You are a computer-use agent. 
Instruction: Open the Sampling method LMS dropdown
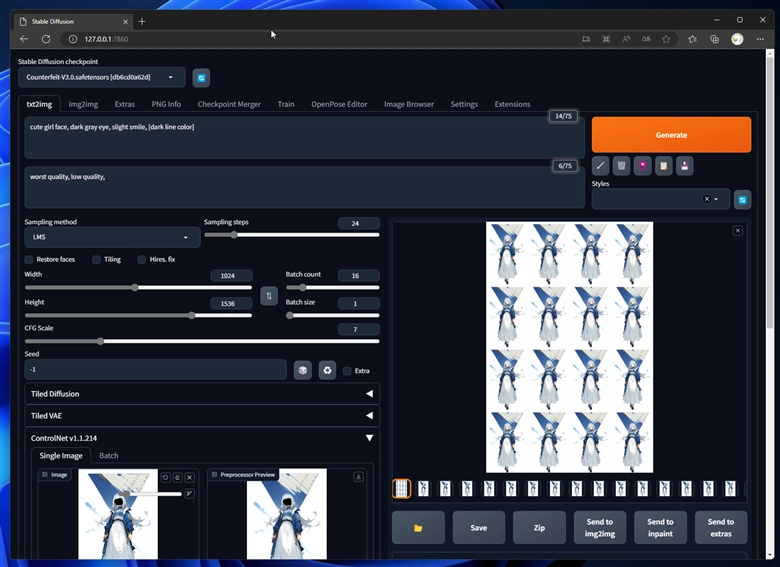[109, 238]
